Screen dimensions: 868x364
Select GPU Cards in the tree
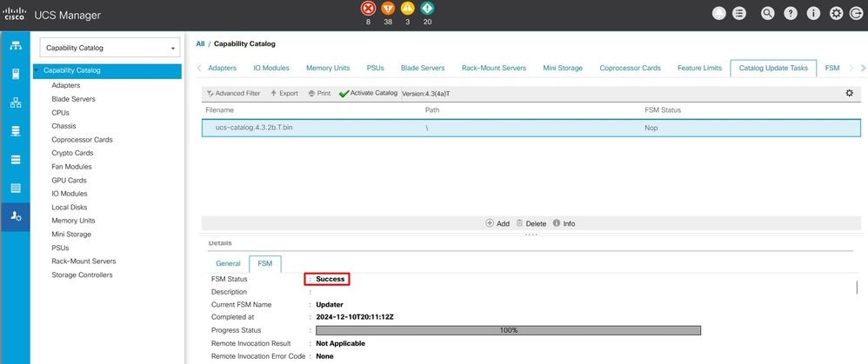70,181
